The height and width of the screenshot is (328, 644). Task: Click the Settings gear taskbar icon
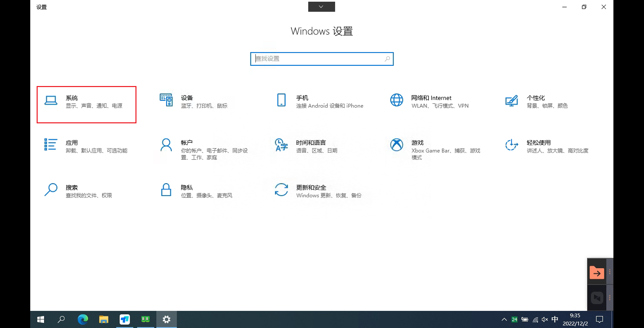click(x=166, y=319)
